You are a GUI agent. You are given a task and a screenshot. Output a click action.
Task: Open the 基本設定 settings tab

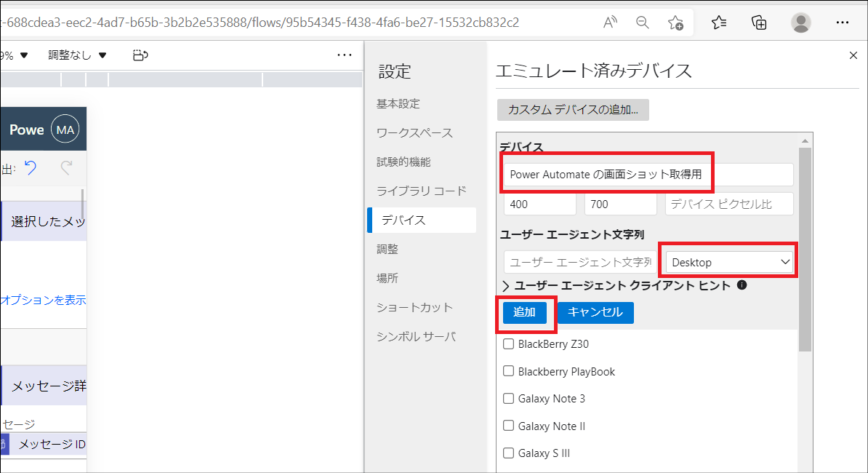click(398, 103)
